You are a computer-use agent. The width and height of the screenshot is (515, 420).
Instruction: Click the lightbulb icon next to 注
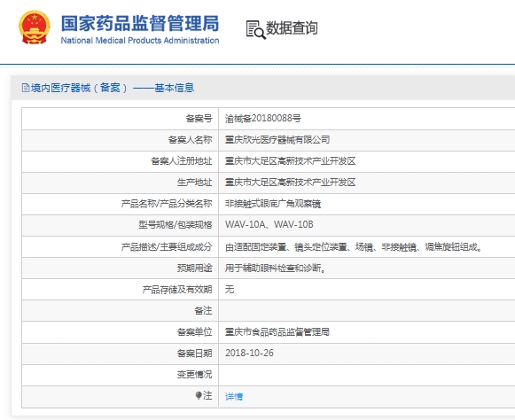tap(199, 396)
